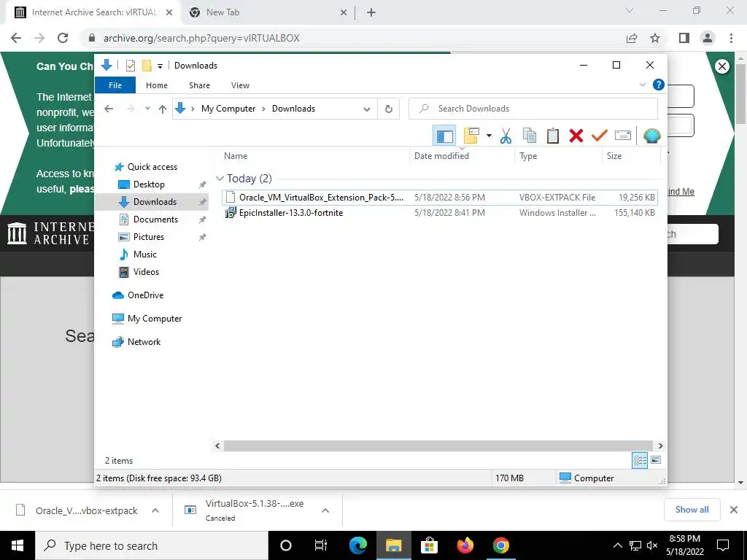
Task: Open the File tab in Explorer
Action: 115,85
